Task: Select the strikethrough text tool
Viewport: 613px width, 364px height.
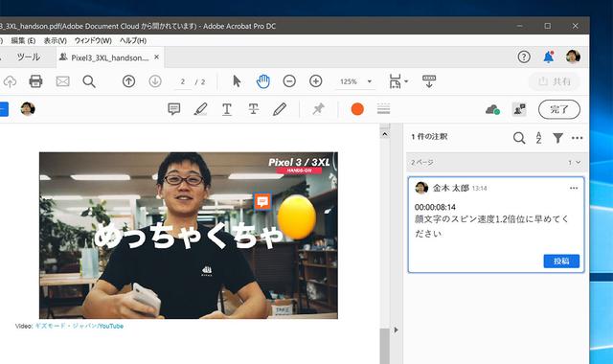Action: pos(253,109)
